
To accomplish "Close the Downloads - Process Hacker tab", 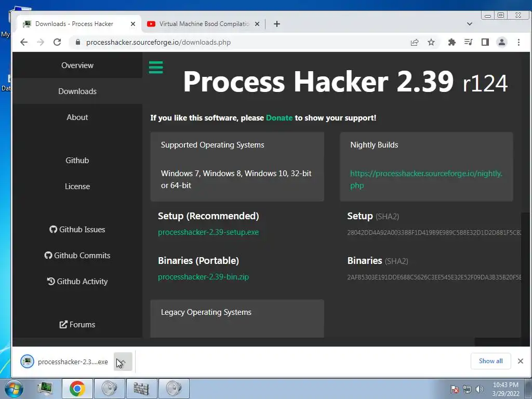I will coord(132,24).
